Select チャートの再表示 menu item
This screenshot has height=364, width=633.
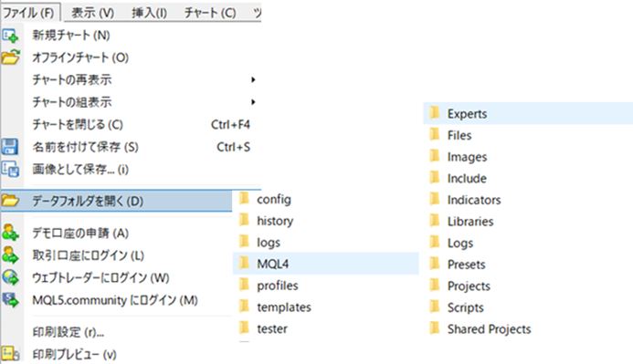point(72,79)
